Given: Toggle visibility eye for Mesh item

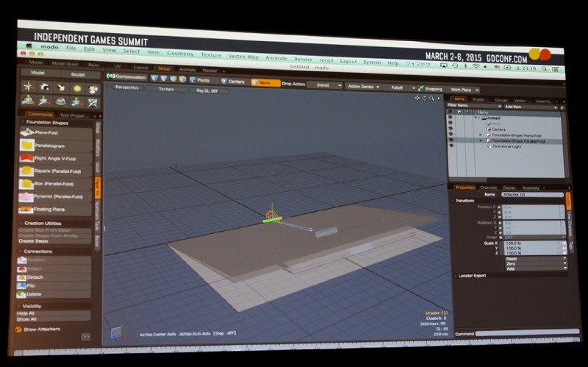Looking at the screenshot, I should (x=451, y=123).
